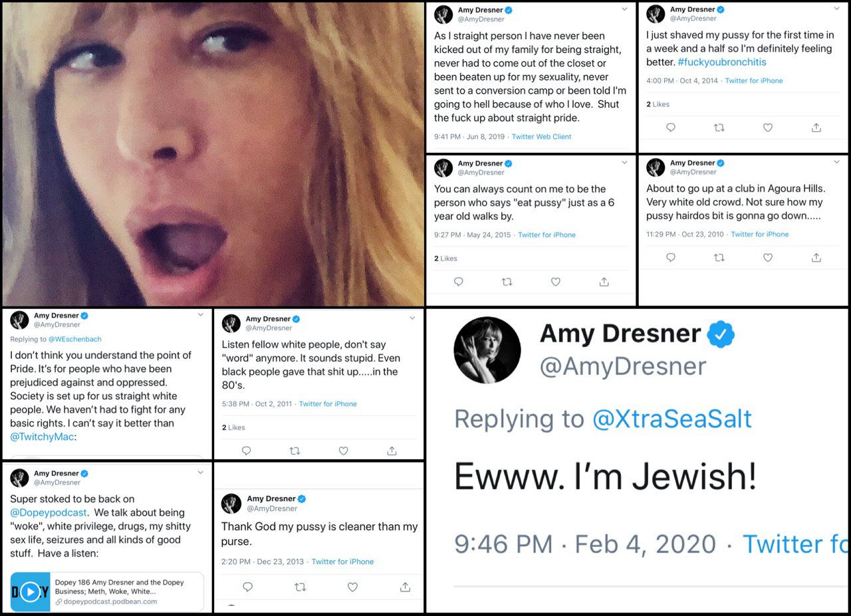The height and width of the screenshot is (616, 851).
Task: Open chevron menu on straight pride tweet
Action: [624, 9]
